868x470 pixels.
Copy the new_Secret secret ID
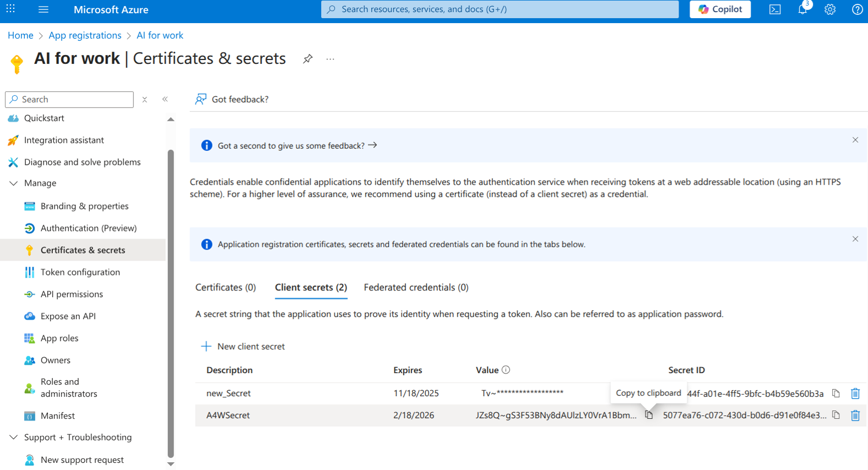coord(836,393)
